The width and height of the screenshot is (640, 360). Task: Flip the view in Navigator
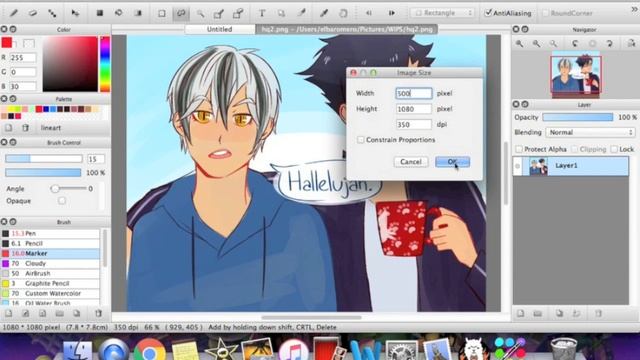coord(631,43)
